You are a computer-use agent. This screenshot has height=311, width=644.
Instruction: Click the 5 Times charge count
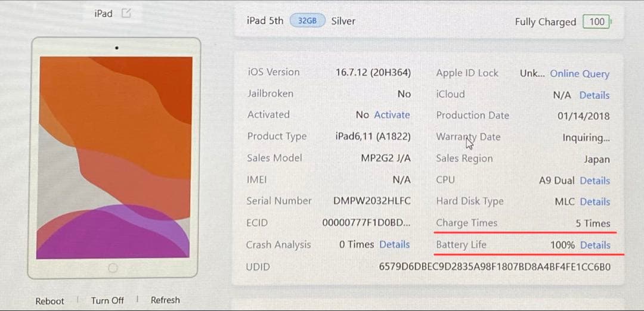click(x=593, y=223)
